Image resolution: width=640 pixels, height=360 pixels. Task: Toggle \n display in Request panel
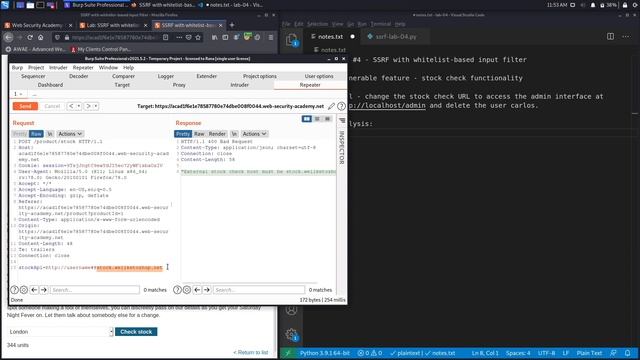click(x=50, y=134)
